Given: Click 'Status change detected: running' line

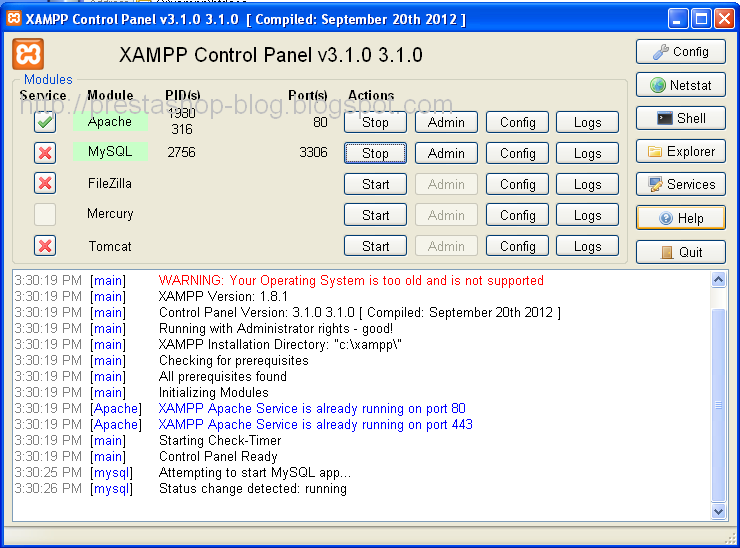Looking at the screenshot, I should tap(253, 489).
